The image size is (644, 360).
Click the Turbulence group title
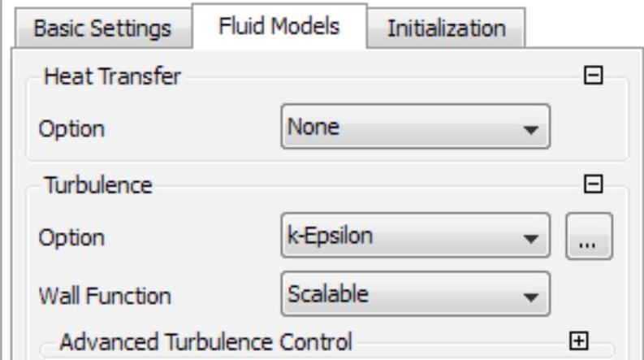coord(98,185)
